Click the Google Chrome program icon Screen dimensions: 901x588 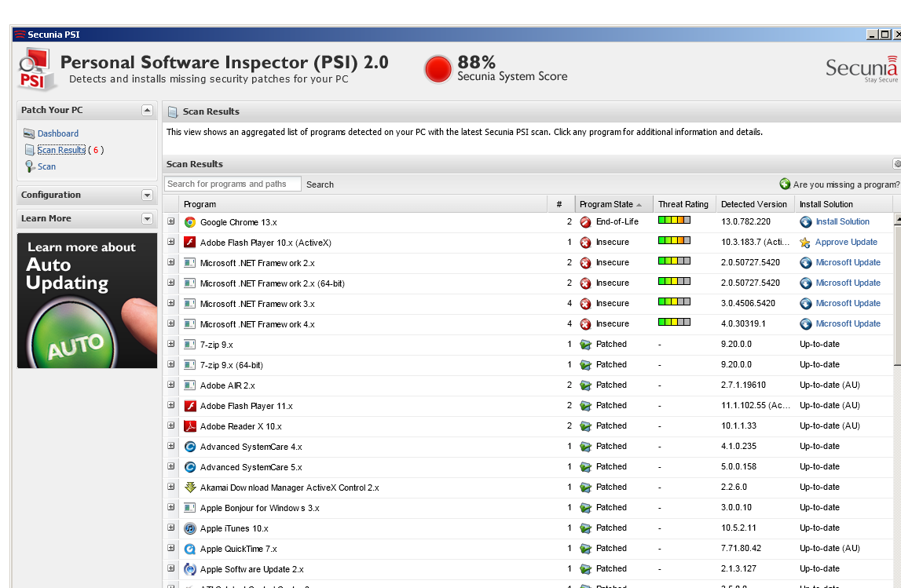(x=189, y=222)
